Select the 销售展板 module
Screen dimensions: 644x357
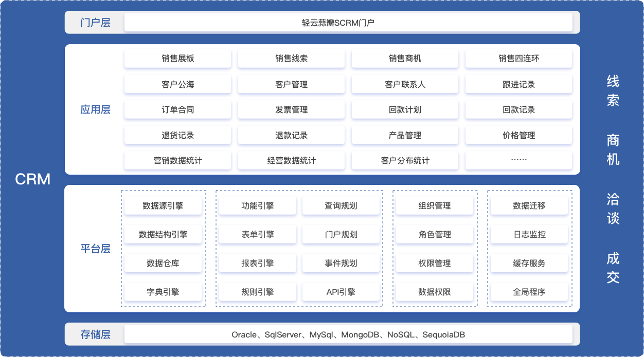tap(177, 58)
